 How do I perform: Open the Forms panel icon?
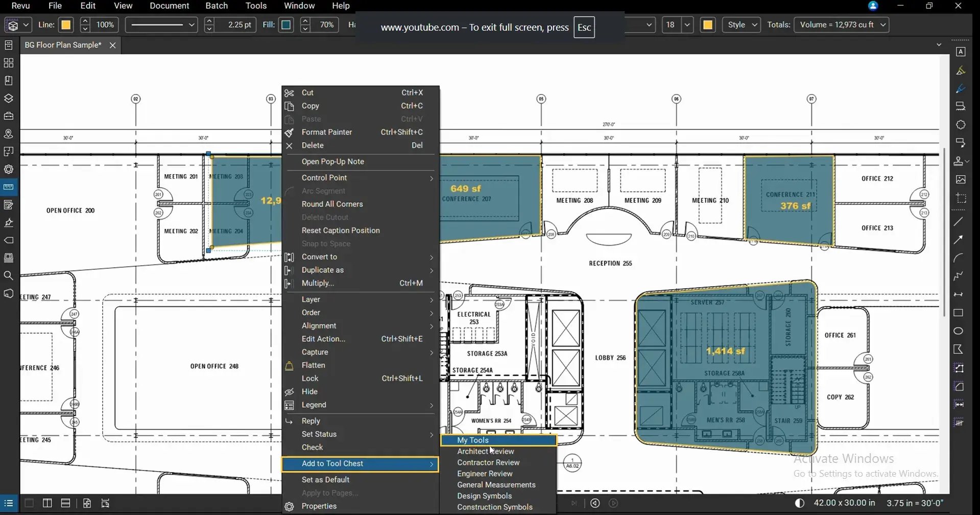click(9, 205)
